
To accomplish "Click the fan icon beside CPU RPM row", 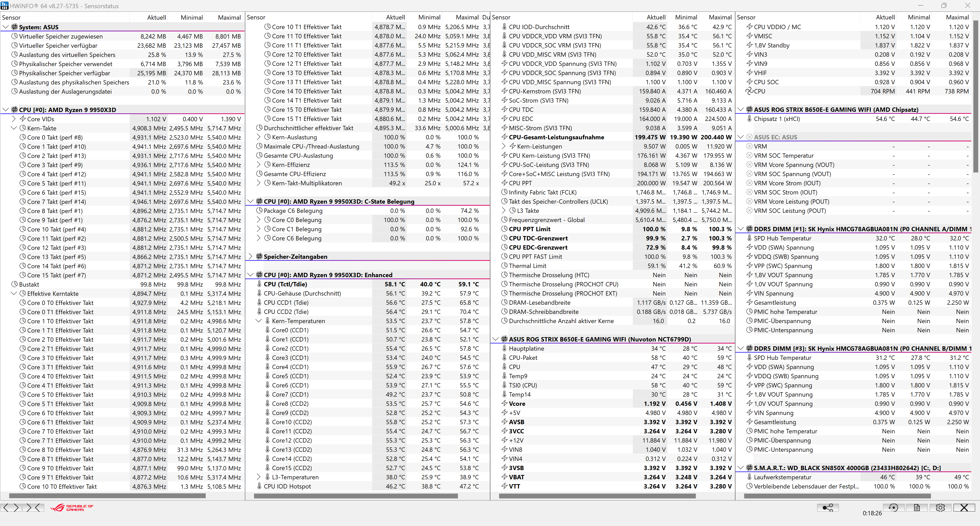I will 749,91.
